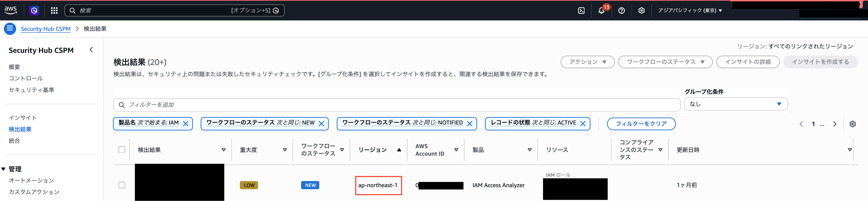Open カスタムアクション in the sidebar

click(x=34, y=192)
